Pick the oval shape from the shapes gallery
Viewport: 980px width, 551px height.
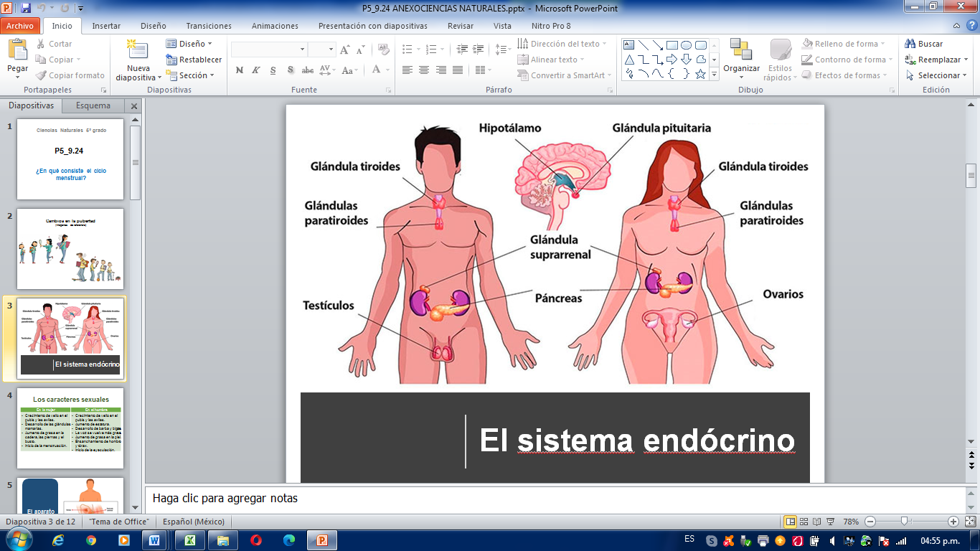click(686, 45)
